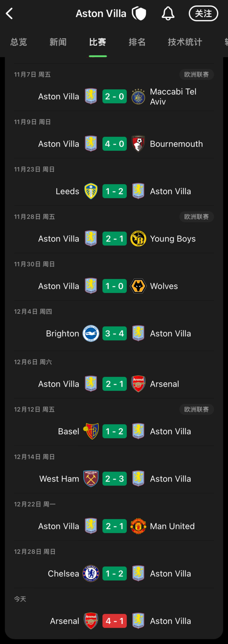Image resolution: width=228 pixels, height=644 pixels.
Task: Tap the Wolves club crest
Action: [138, 286]
